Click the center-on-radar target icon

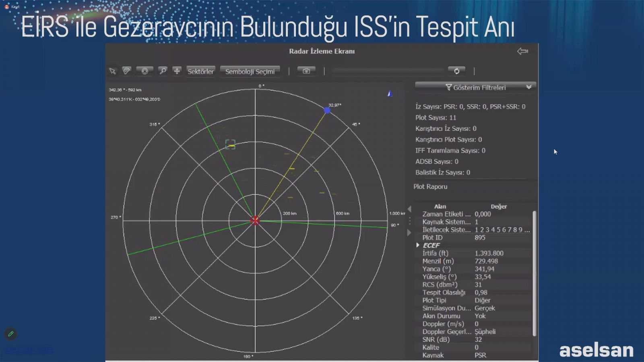tap(144, 71)
